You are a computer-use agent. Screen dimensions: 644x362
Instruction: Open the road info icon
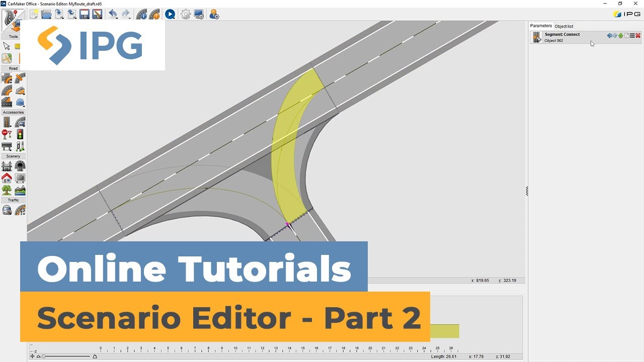pos(142,14)
